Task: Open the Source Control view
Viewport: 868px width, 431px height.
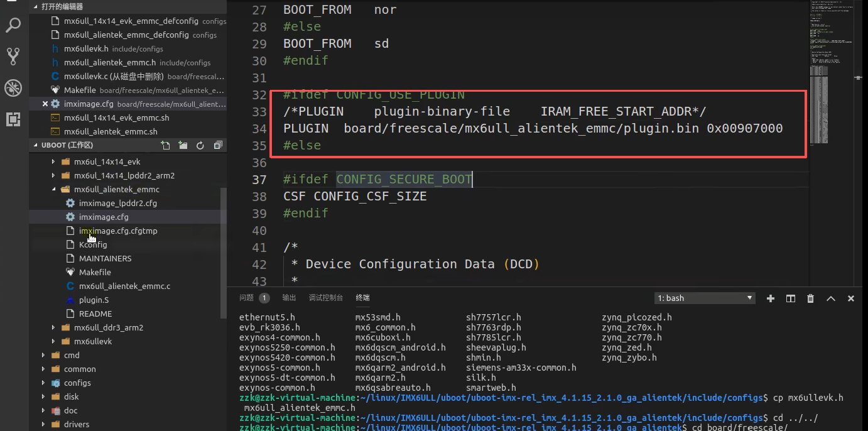Action: tap(13, 57)
